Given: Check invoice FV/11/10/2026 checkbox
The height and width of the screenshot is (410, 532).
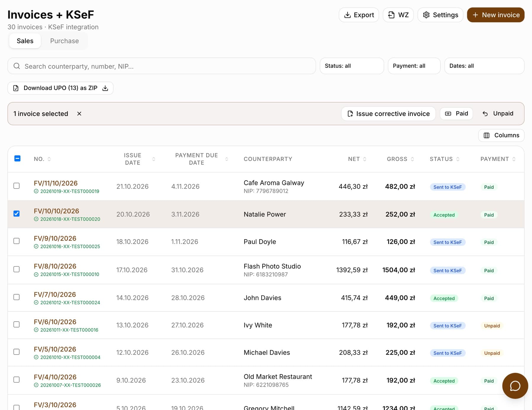Looking at the screenshot, I should click(x=17, y=186).
